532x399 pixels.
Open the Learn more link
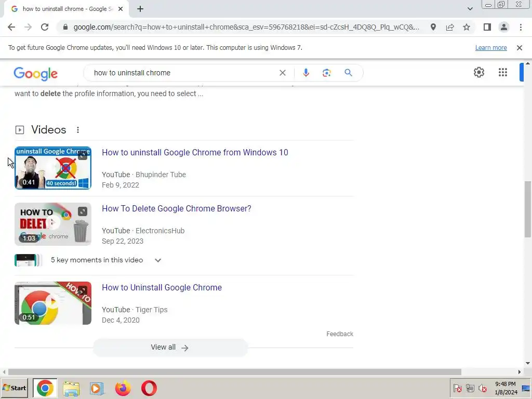[491, 48]
